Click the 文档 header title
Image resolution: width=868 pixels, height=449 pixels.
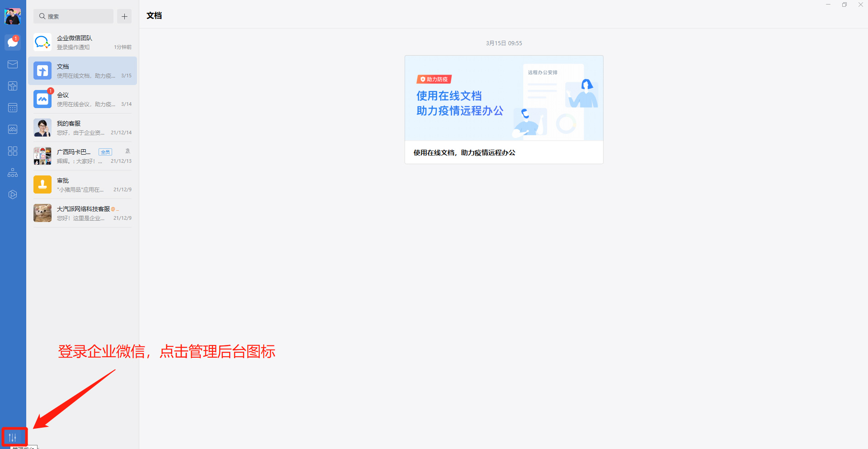click(154, 15)
